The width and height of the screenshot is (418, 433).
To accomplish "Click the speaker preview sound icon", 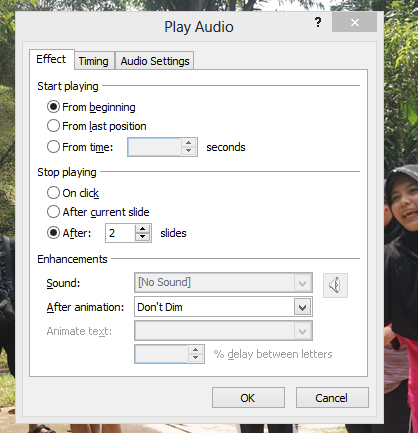I will [335, 285].
